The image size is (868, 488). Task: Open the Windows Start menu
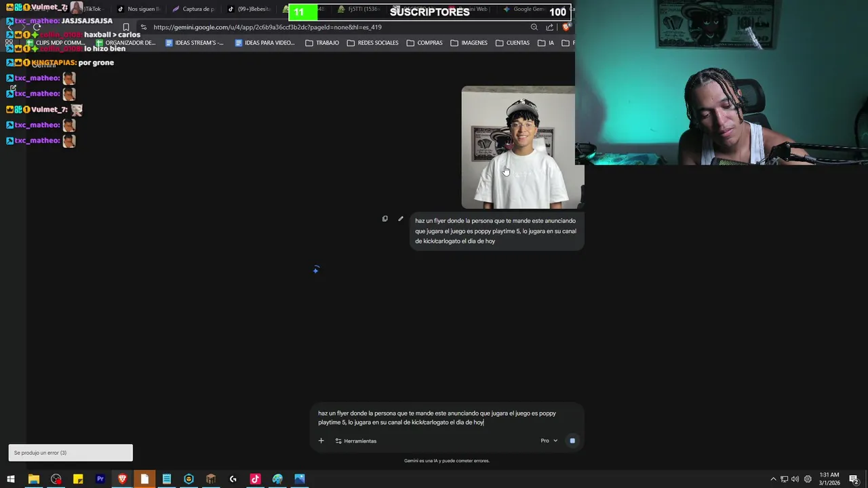11,479
